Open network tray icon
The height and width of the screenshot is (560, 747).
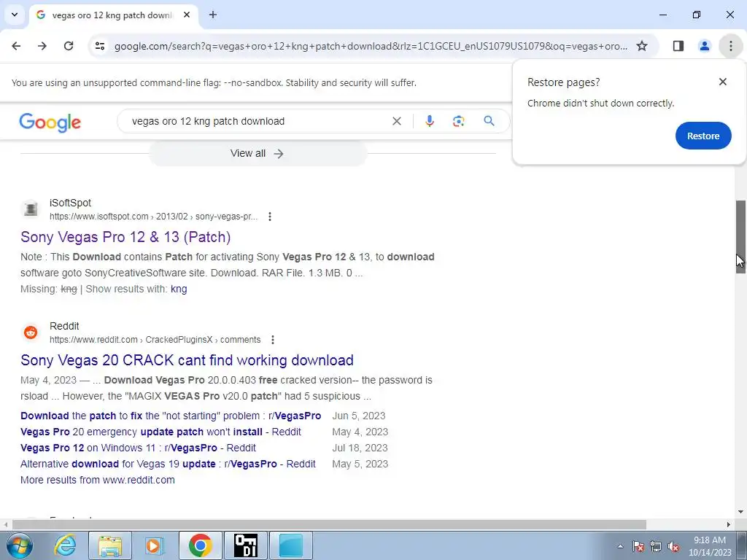click(656, 546)
